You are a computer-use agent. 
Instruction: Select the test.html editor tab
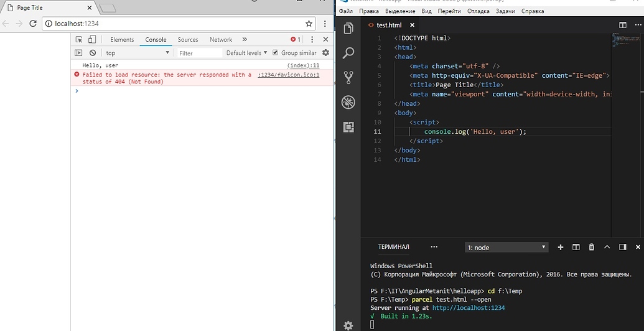pyautogui.click(x=390, y=25)
